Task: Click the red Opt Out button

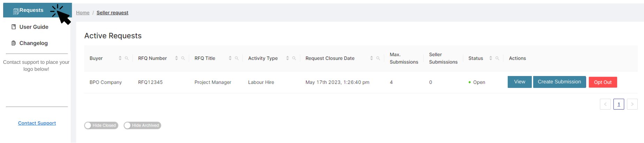Action: [603, 82]
